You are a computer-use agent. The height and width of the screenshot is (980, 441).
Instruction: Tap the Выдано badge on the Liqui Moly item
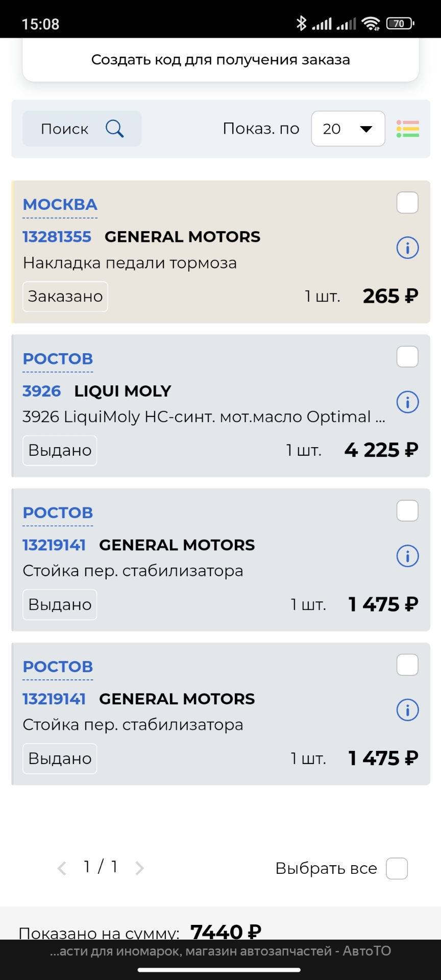60,451
